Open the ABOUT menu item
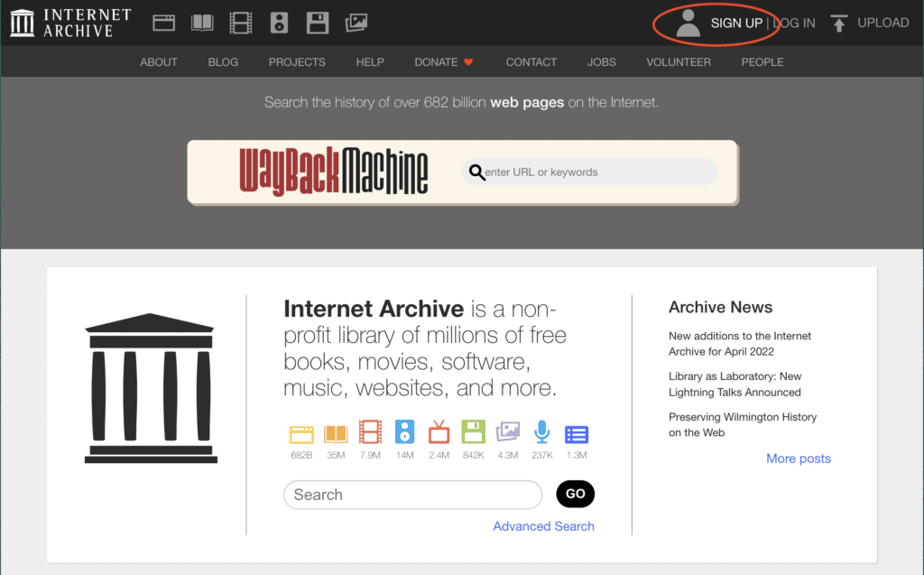 click(x=159, y=62)
